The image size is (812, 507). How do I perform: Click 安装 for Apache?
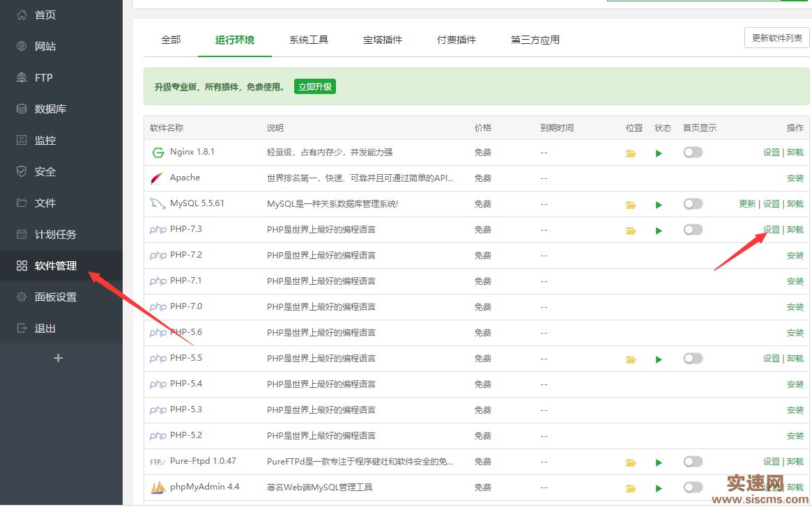795,178
